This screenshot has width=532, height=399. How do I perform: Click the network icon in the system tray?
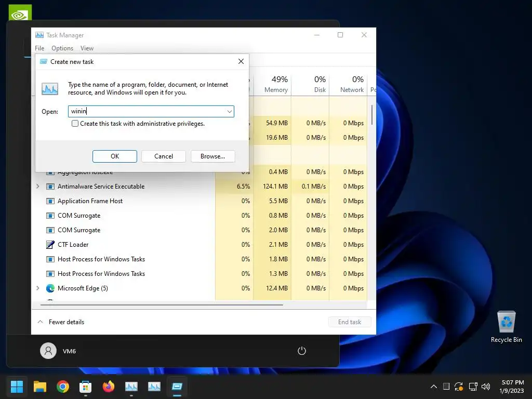click(473, 387)
